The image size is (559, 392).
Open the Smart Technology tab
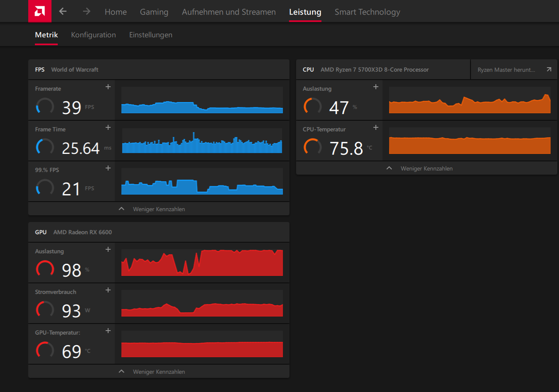pyautogui.click(x=368, y=12)
